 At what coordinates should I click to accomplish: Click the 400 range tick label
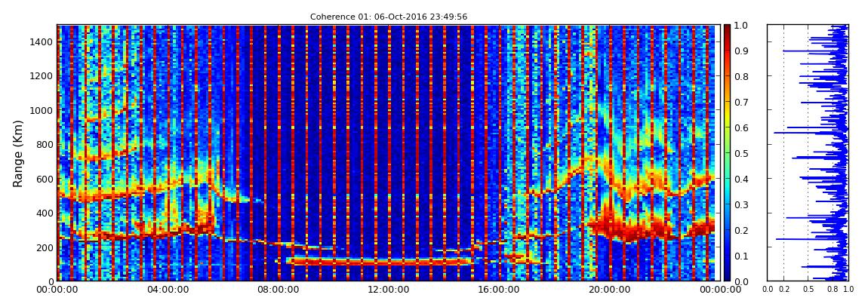coord(44,213)
